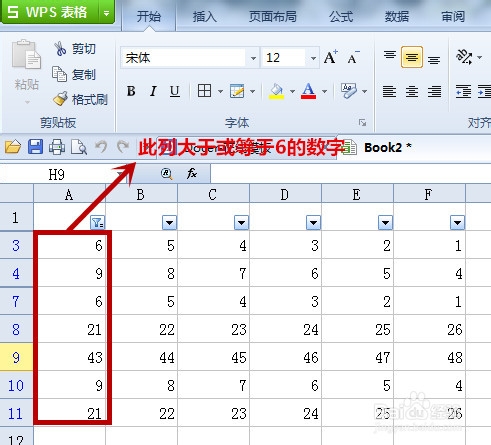Click cell with value 43
This screenshot has width=491, height=445.
pos(70,357)
